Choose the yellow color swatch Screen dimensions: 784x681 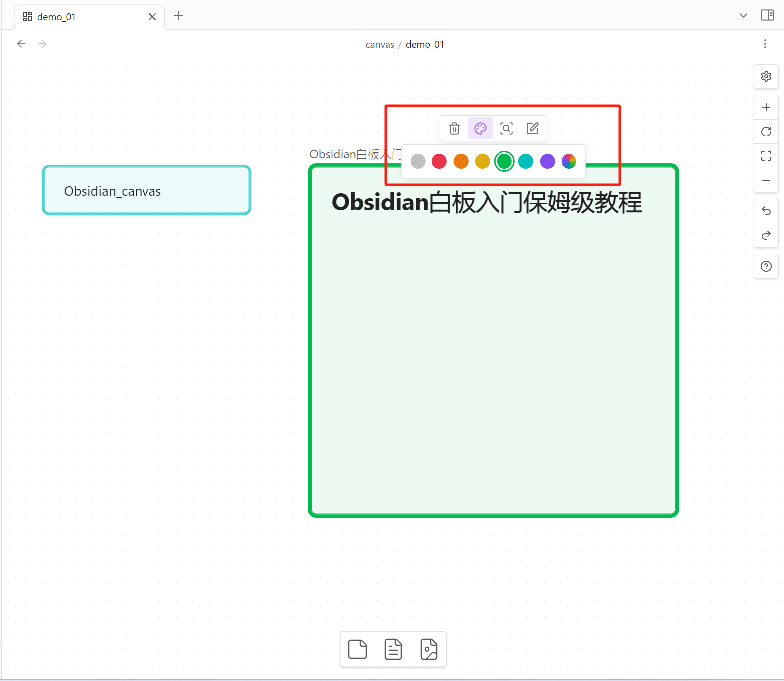pos(483,161)
